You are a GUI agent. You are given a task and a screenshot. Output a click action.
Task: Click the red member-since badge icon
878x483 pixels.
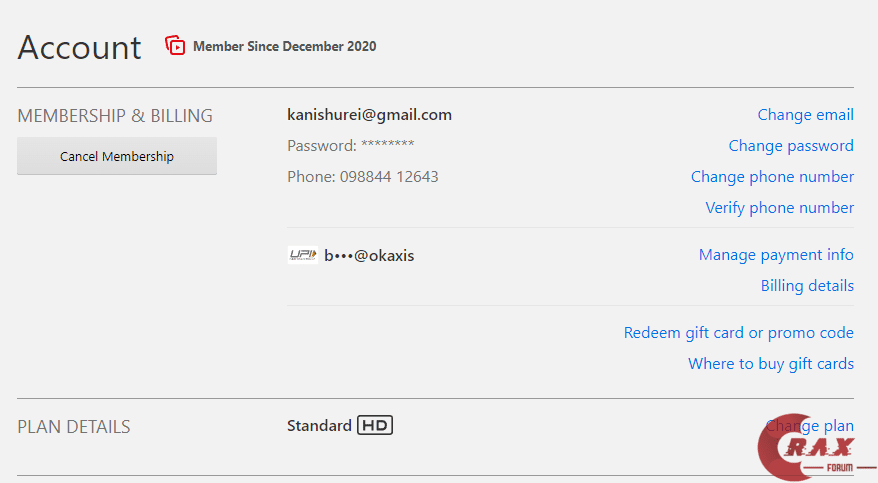[x=176, y=46]
